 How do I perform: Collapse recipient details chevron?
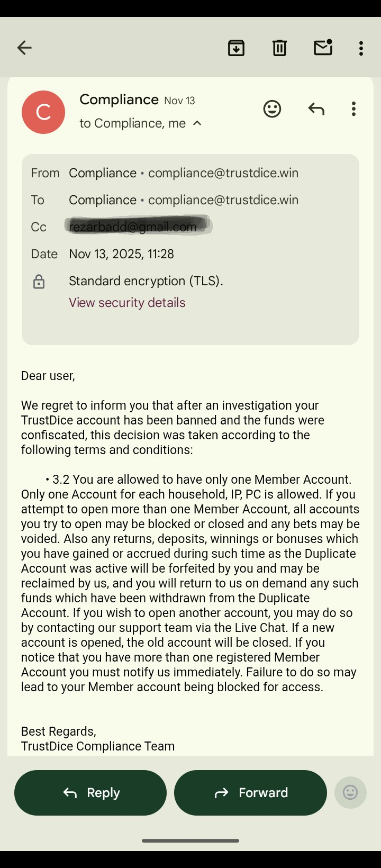click(197, 123)
